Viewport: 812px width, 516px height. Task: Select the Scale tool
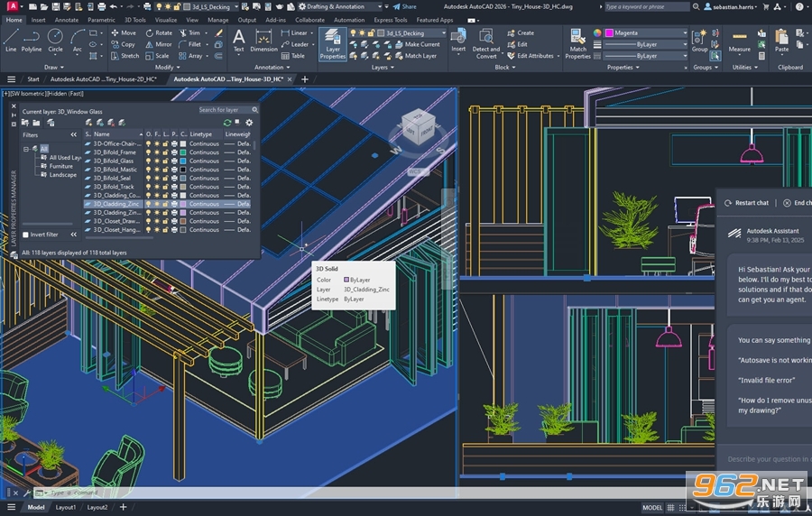pos(157,56)
